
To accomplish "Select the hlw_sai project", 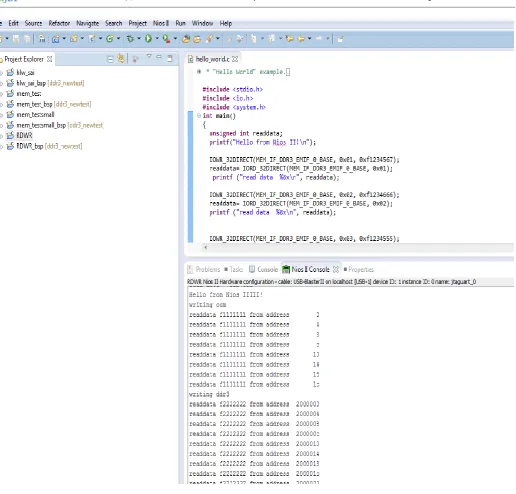I will (x=21, y=72).
